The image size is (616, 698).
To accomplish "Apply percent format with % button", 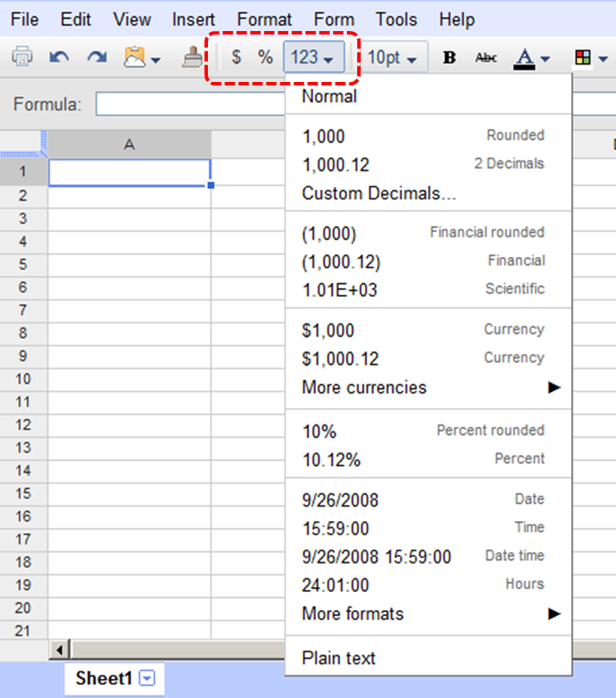I will (x=265, y=57).
